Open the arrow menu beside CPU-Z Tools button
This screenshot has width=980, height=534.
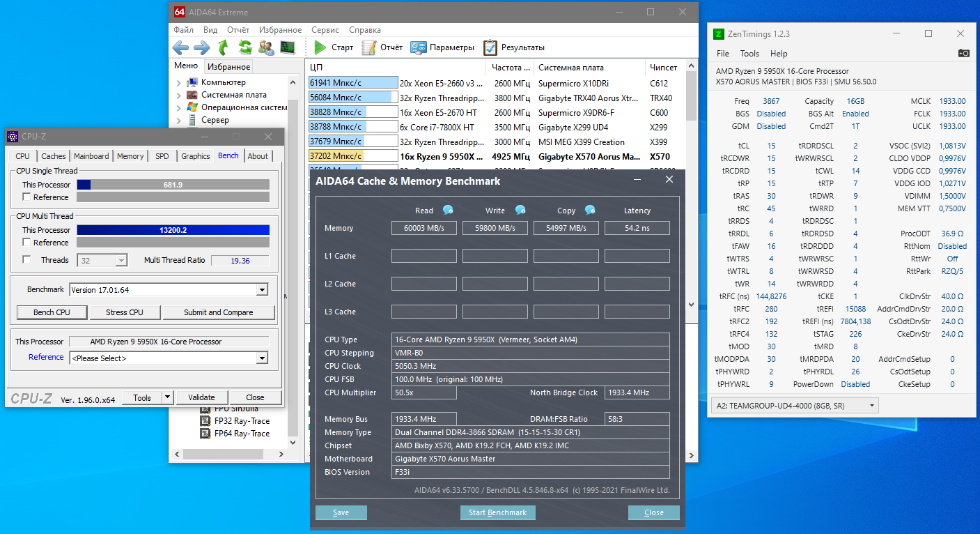coord(167,397)
